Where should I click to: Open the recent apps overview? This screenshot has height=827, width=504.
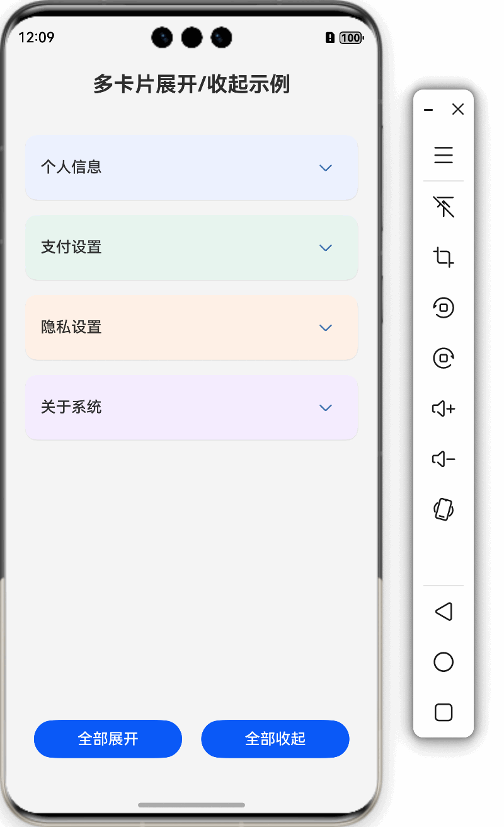click(x=443, y=712)
